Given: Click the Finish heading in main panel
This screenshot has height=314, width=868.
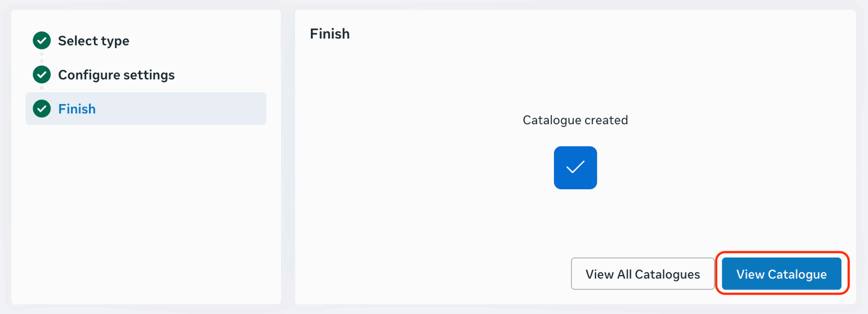Looking at the screenshot, I should click(330, 34).
